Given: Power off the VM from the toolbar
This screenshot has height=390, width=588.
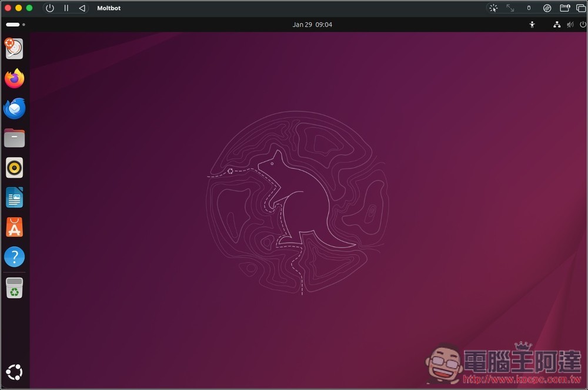Looking at the screenshot, I should click(50, 8).
